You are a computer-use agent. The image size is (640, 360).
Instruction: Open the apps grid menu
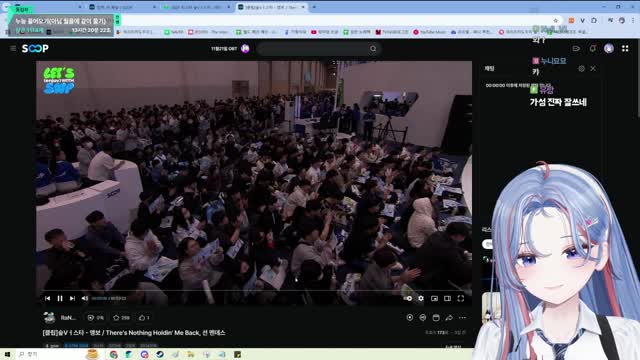tap(625, 49)
